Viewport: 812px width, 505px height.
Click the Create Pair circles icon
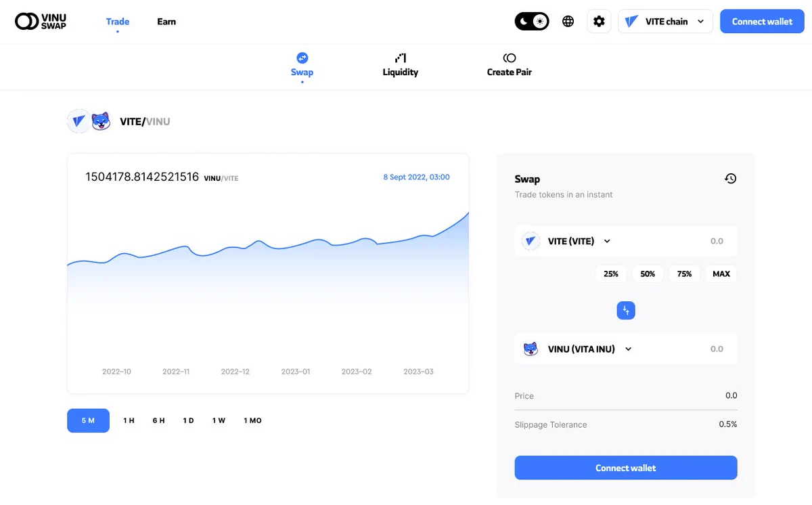click(510, 58)
